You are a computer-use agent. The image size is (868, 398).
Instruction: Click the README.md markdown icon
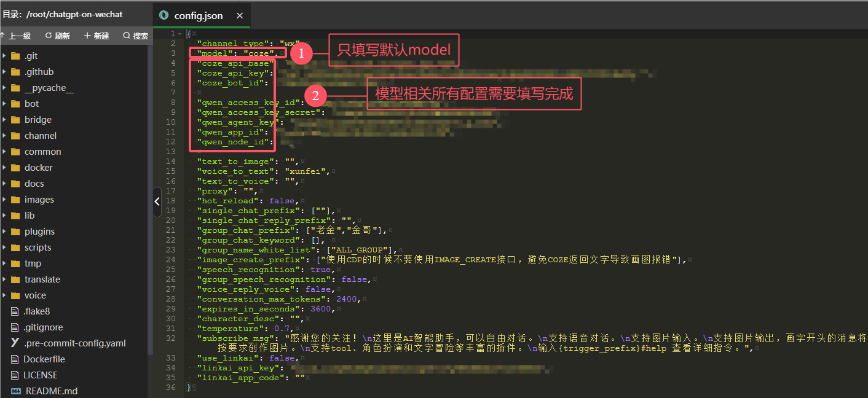(x=15, y=391)
